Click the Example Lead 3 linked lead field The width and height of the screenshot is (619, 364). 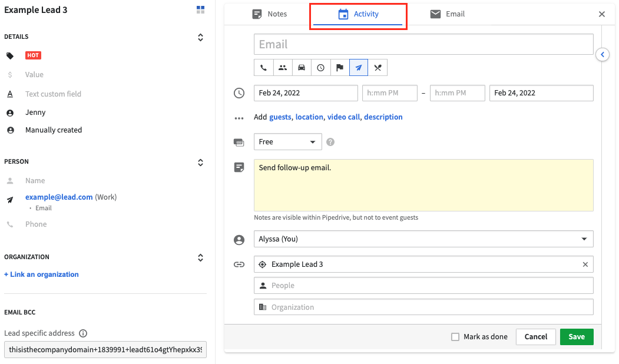pos(423,264)
